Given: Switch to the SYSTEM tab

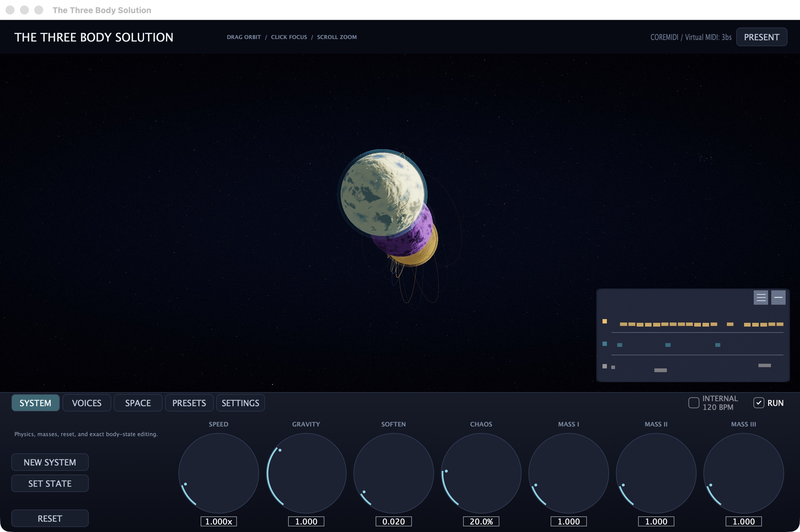Looking at the screenshot, I should click(36, 403).
